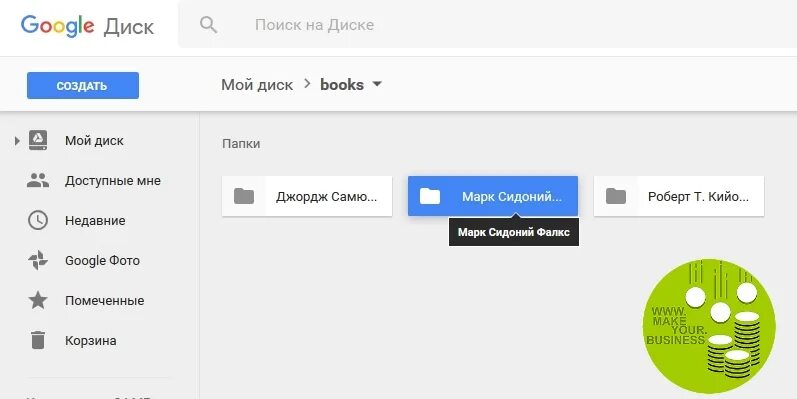This screenshot has height=399, width=797.
Task: Open Мой диск in sidebar
Action: [x=94, y=141]
